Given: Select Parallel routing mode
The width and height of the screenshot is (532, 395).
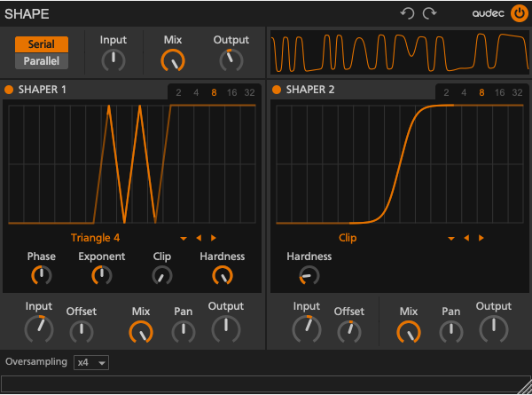Looking at the screenshot, I should point(42,61).
